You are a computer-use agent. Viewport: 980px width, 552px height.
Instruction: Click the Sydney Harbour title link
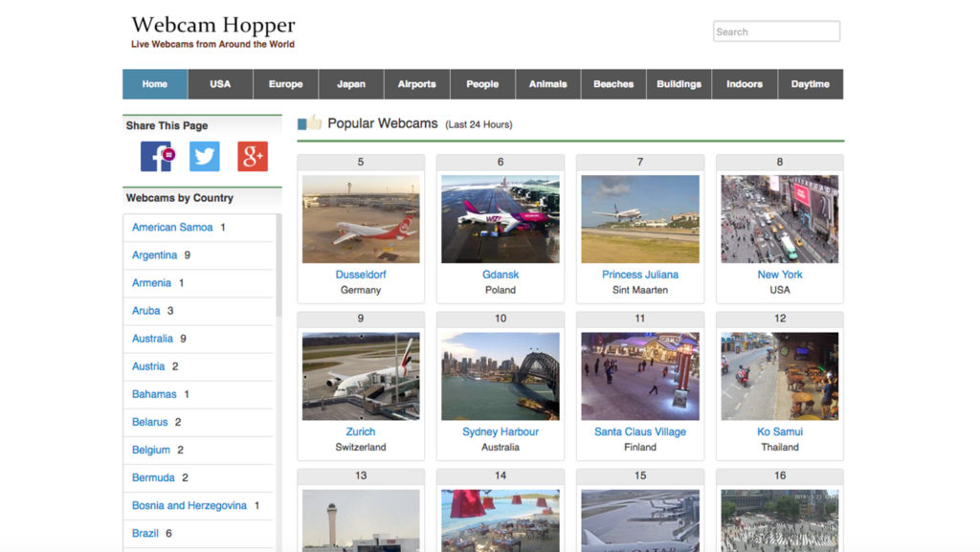tap(501, 432)
